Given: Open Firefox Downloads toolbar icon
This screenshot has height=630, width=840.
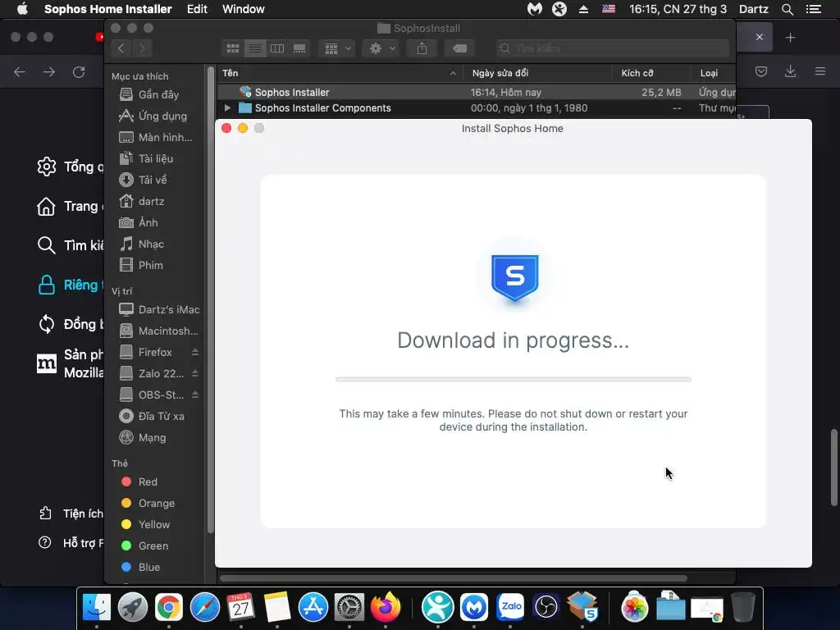Looking at the screenshot, I should tap(790, 71).
